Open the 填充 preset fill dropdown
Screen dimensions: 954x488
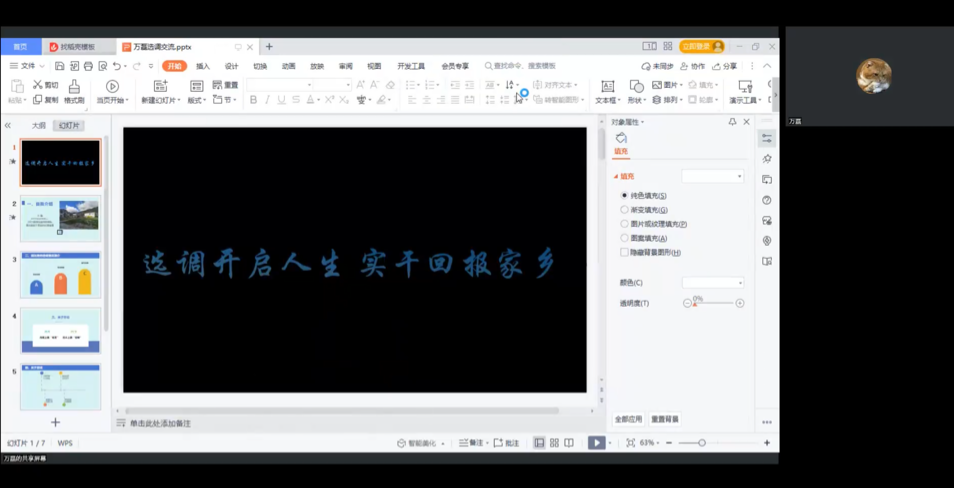712,177
